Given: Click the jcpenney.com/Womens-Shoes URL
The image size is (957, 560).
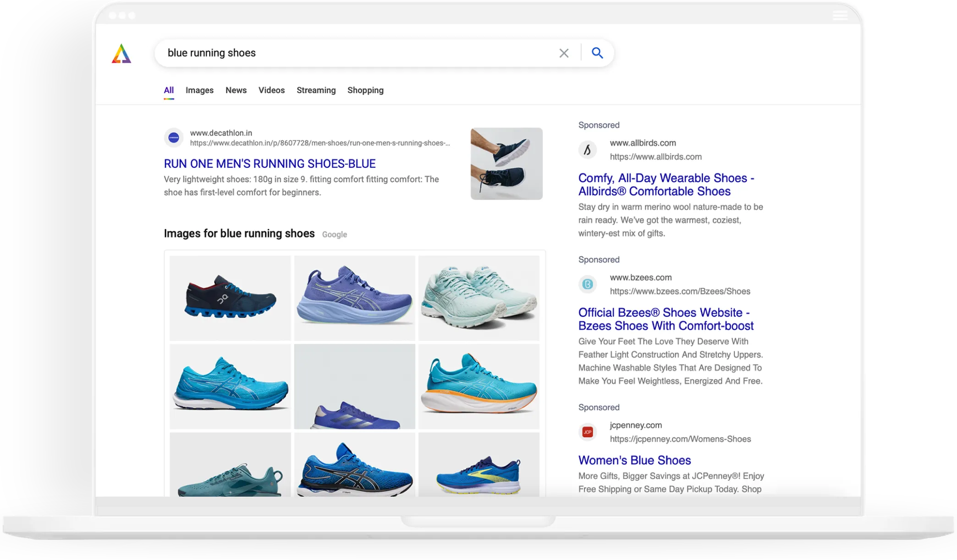Looking at the screenshot, I should [680, 439].
